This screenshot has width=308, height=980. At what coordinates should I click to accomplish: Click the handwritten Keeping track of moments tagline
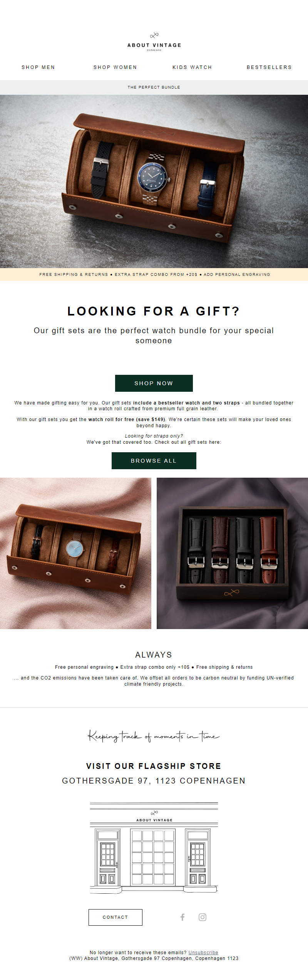154,736
